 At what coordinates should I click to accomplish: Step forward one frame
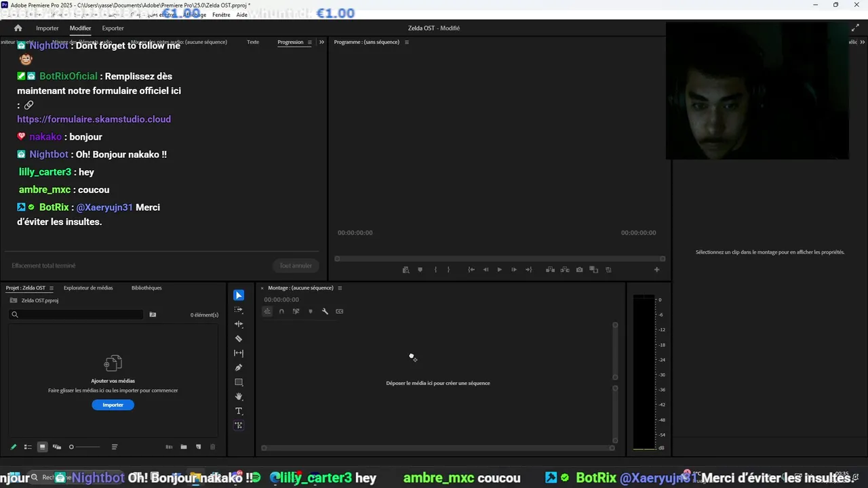514,270
